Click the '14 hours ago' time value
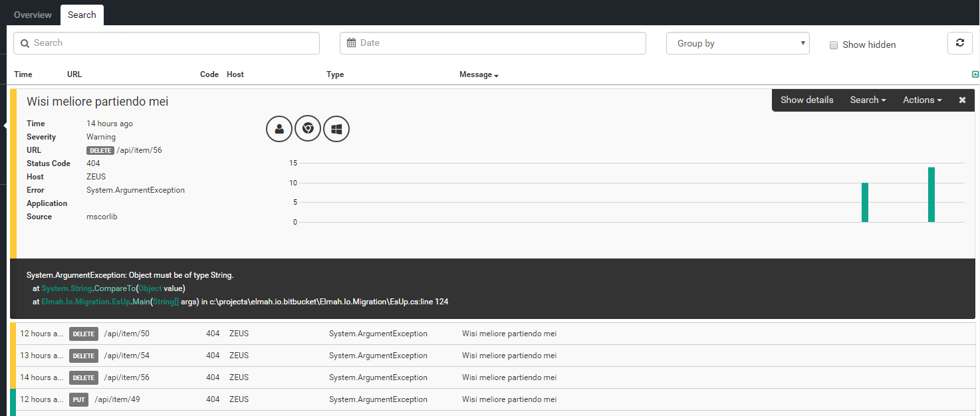The image size is (980, 416). coord(110,124)
